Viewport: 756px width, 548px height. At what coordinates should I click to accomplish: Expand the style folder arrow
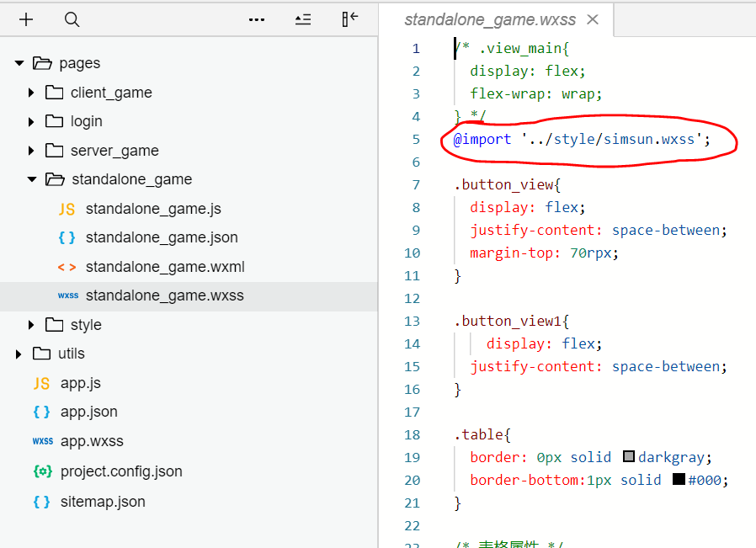31,325
